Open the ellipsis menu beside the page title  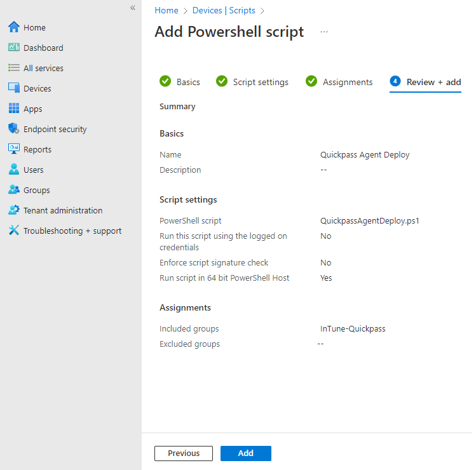tap(324, 32)
